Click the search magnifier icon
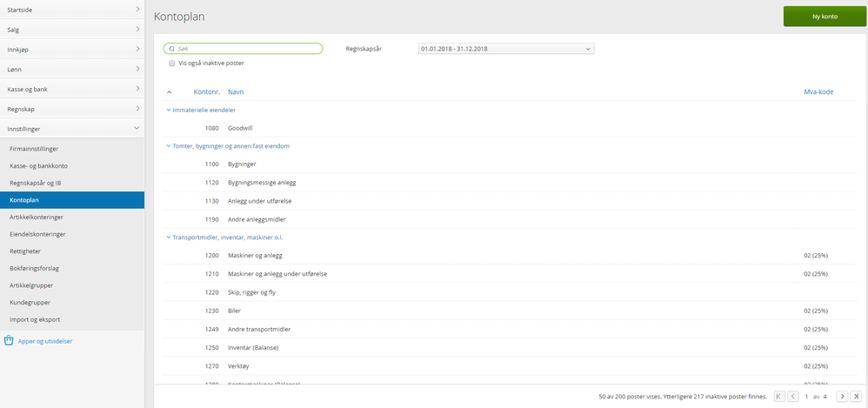The image size is (868, 408). pos(171,49)
